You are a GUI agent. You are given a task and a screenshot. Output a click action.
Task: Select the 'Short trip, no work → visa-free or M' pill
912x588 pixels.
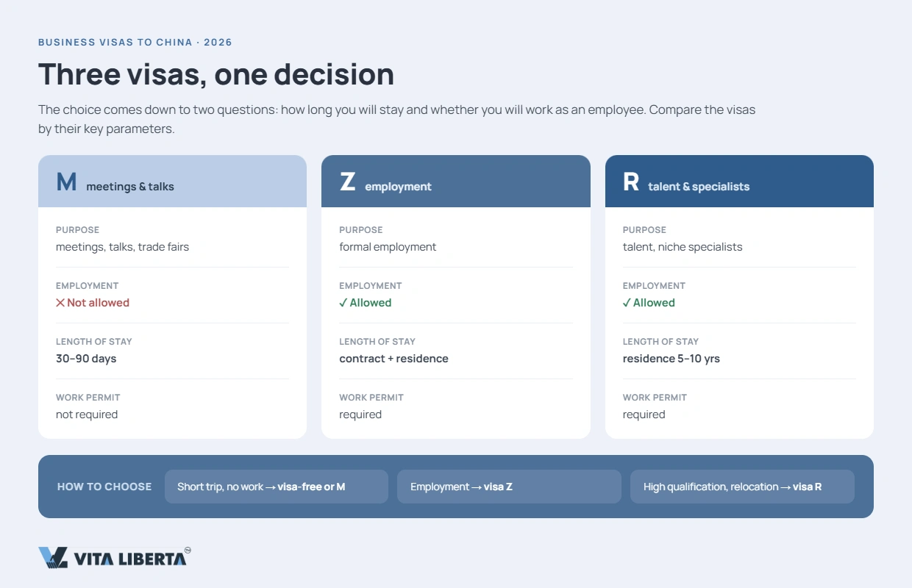pos(277,487)
